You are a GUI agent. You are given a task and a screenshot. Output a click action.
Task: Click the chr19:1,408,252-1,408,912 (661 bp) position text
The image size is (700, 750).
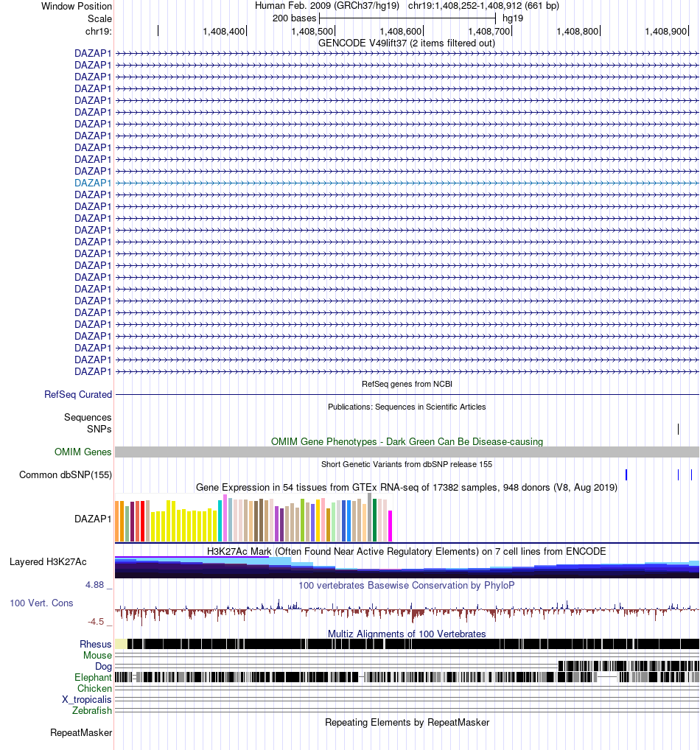(483, 6)
